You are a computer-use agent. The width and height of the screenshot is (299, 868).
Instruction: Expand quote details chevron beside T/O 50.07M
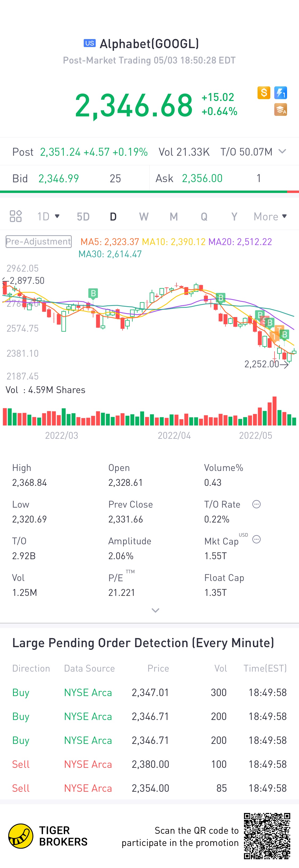tap(283, 151)
